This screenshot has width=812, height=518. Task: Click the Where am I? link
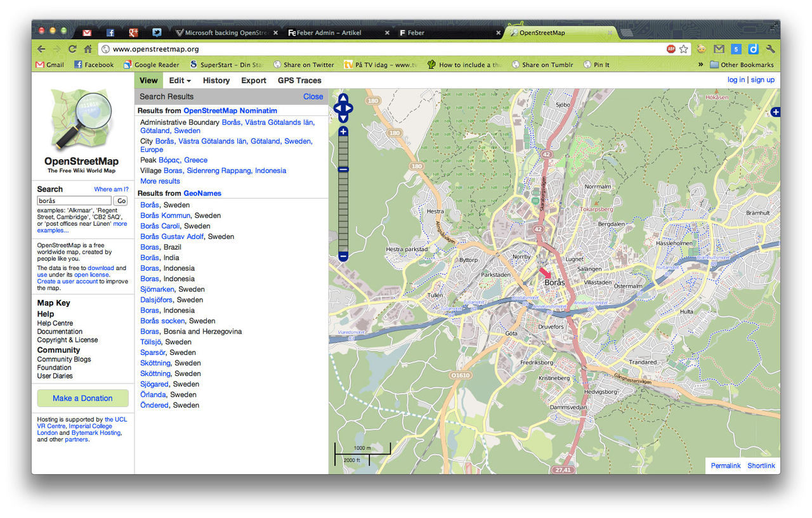pos(111,189)
